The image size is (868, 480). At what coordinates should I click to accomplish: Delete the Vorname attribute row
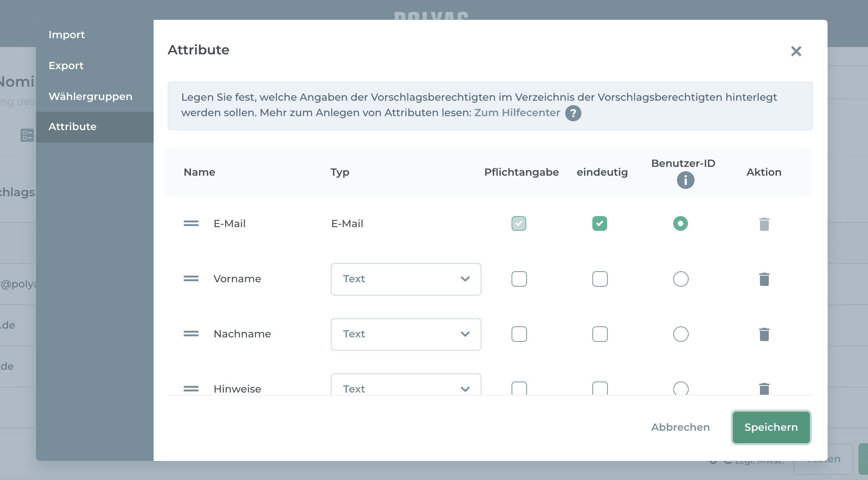(764, 279)
